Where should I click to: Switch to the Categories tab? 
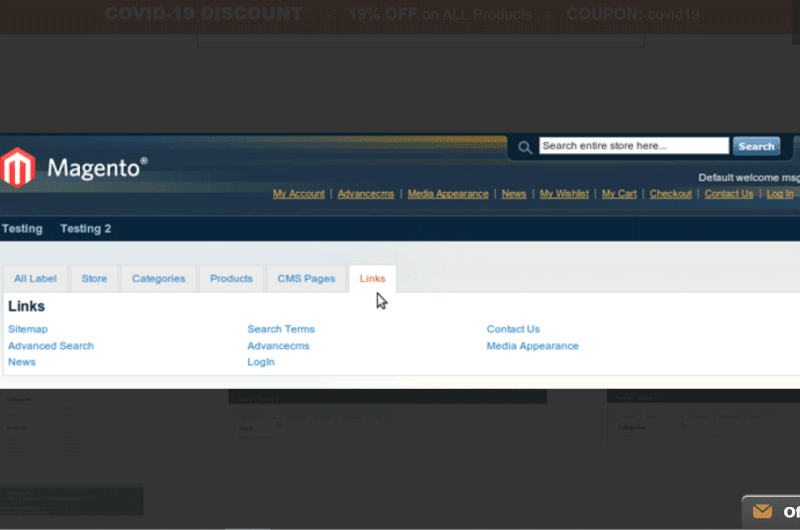(x=159, y=279)
